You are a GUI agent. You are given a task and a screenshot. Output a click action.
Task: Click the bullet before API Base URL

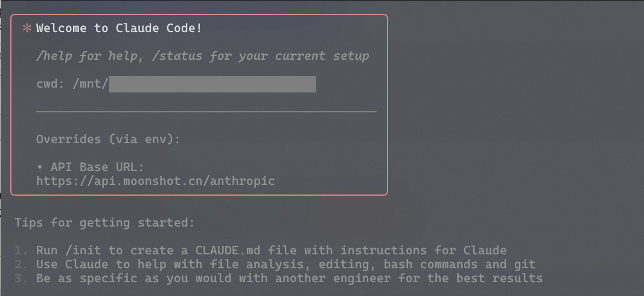[x=40, y=167]
